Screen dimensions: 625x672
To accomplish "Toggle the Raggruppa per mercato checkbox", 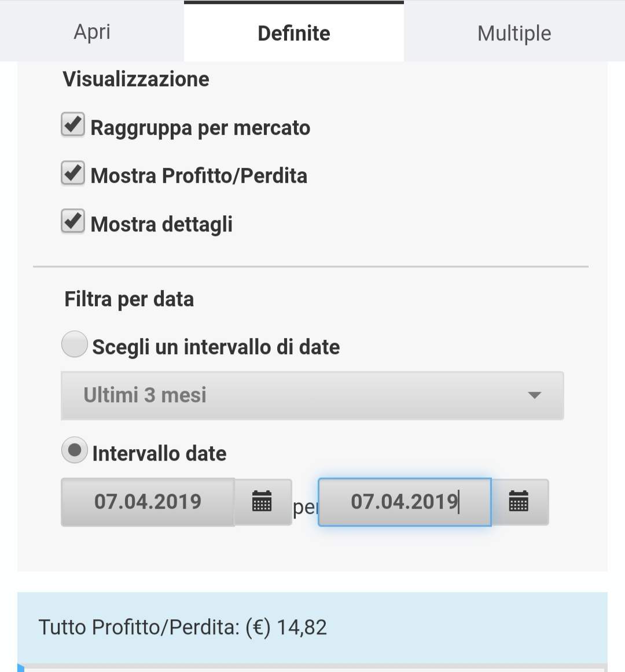I will pyautogui.click(x=73, y=125).
